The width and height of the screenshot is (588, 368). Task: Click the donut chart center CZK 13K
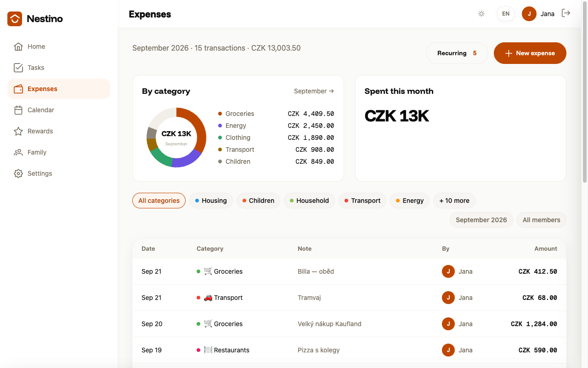(176, 134)
